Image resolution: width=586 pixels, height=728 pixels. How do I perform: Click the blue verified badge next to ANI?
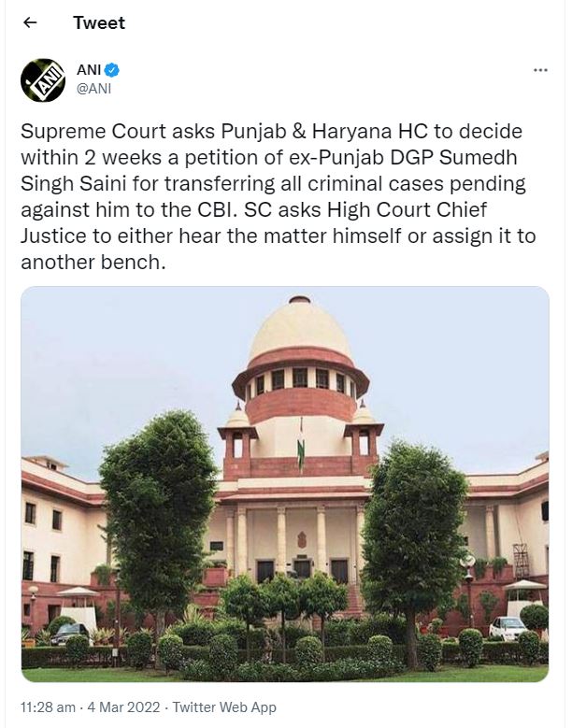112,70
